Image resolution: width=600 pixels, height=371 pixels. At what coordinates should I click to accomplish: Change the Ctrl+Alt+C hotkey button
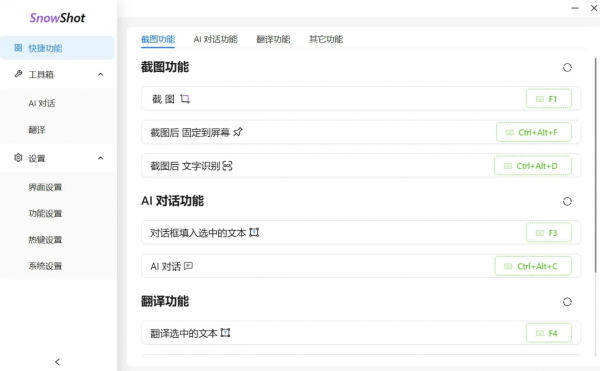533,266
